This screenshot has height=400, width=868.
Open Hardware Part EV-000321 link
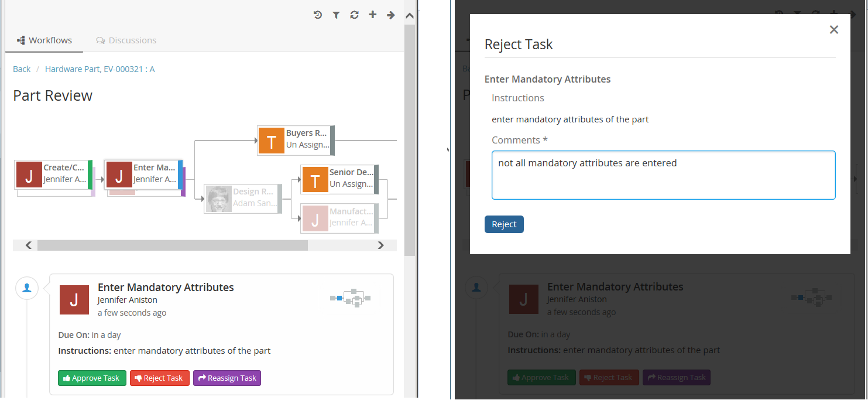click(x=100, y=69)
